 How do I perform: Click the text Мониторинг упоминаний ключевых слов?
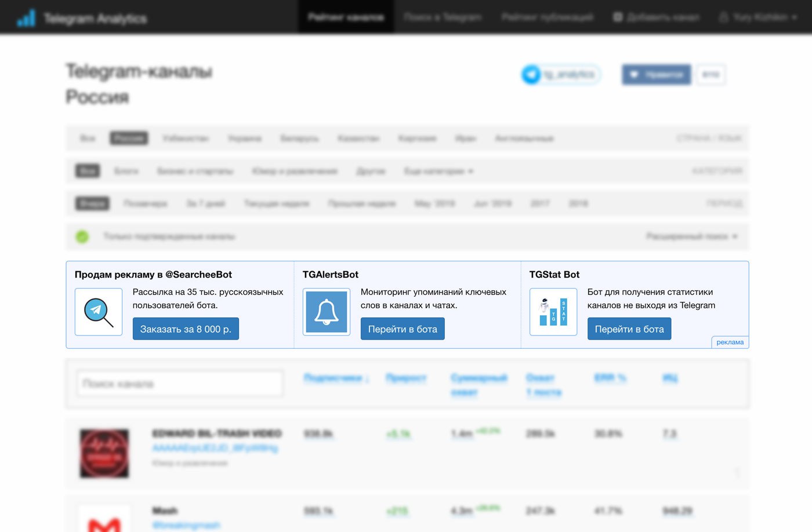(433, 298)
